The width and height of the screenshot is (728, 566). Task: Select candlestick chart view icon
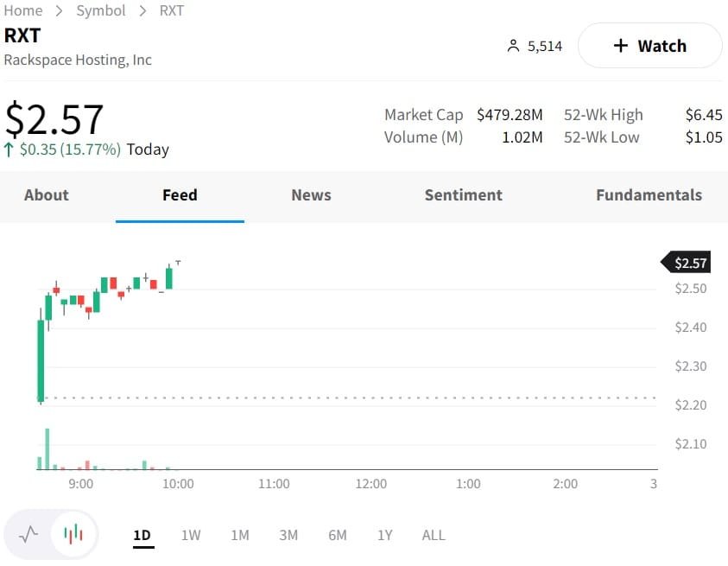74,534
